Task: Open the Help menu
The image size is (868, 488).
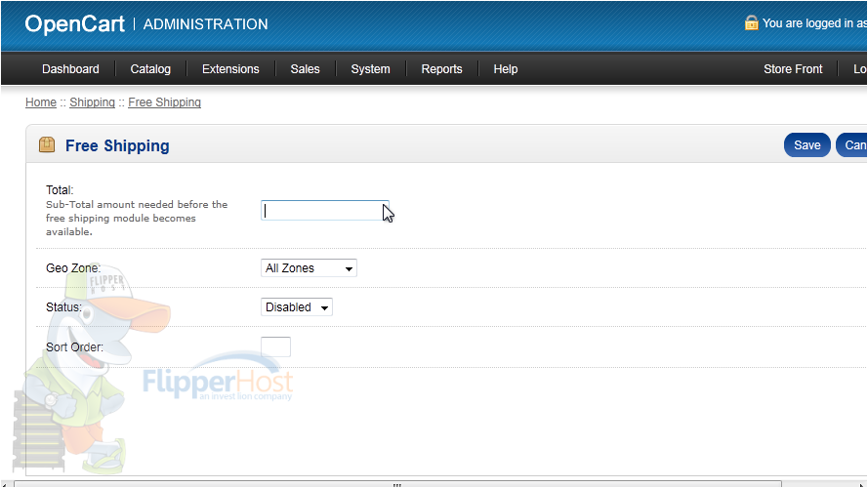Action: click(x=506, y=69)
